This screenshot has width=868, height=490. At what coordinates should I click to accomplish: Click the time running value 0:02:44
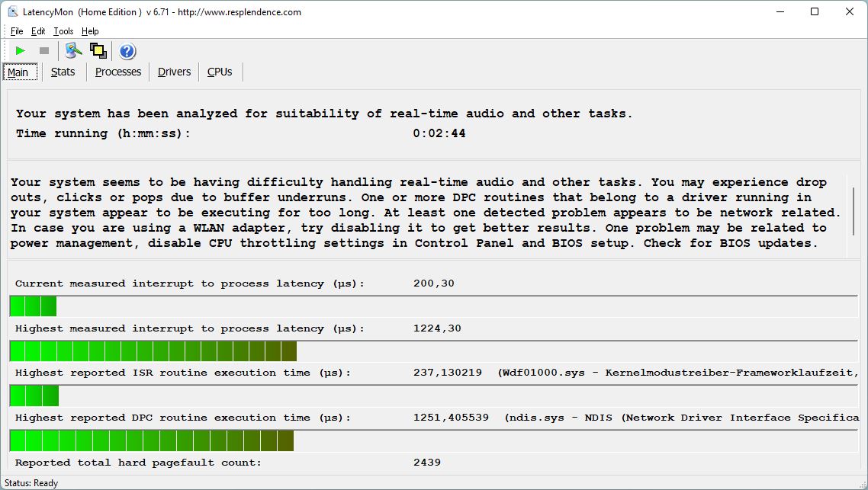(x=439, y=133)
